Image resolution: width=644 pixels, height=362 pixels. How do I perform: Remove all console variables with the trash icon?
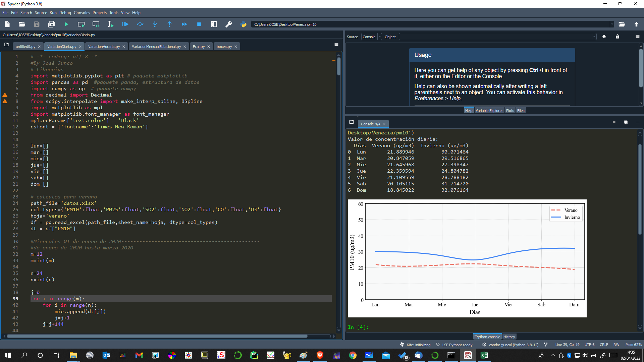(x=626, y=122)
